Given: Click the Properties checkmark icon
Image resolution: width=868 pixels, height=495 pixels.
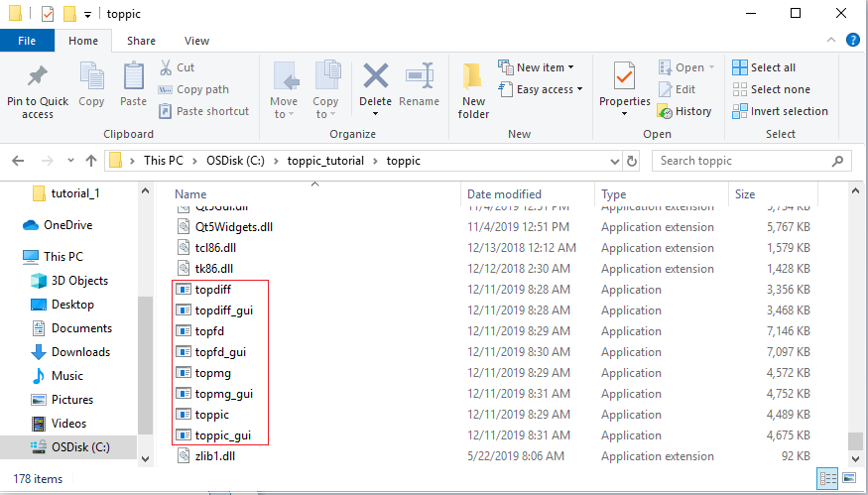Looking at the screenshot, I should tap(624, 76).
